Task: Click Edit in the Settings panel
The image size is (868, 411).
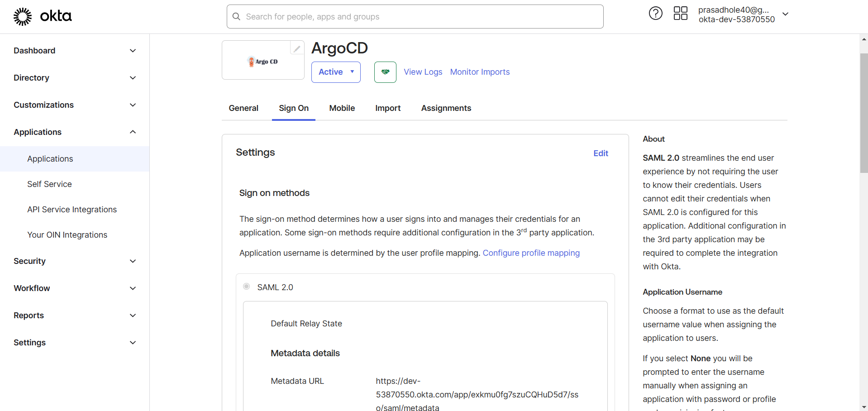Action: tap(601, 153)
